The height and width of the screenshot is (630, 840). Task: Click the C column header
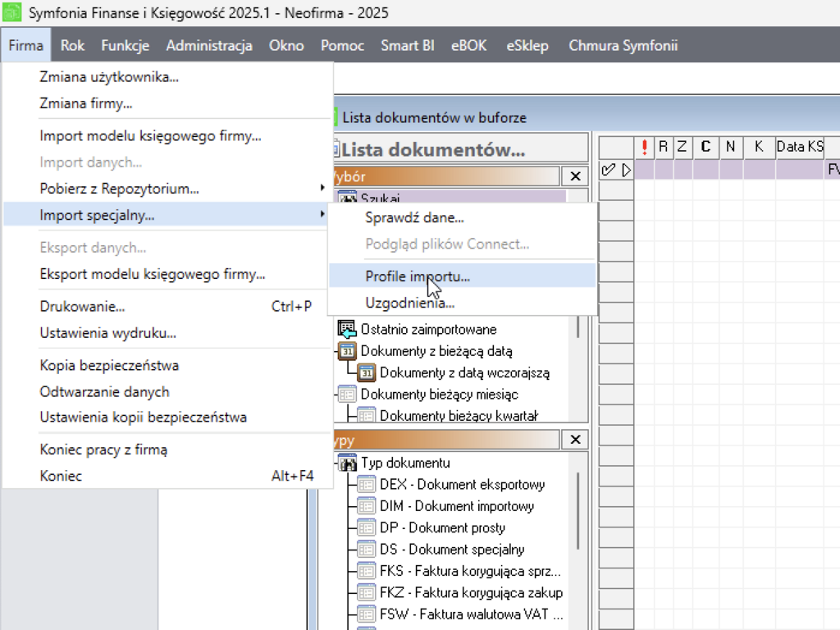705,148
